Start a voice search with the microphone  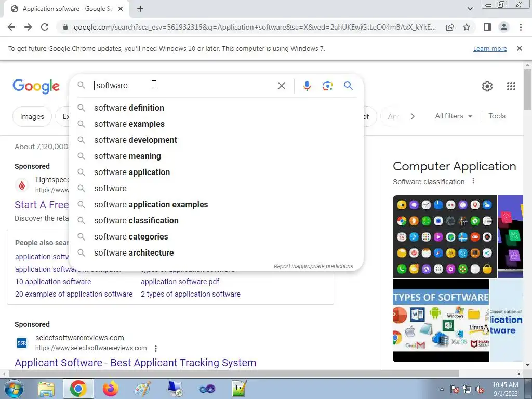(x=307, y=86)
